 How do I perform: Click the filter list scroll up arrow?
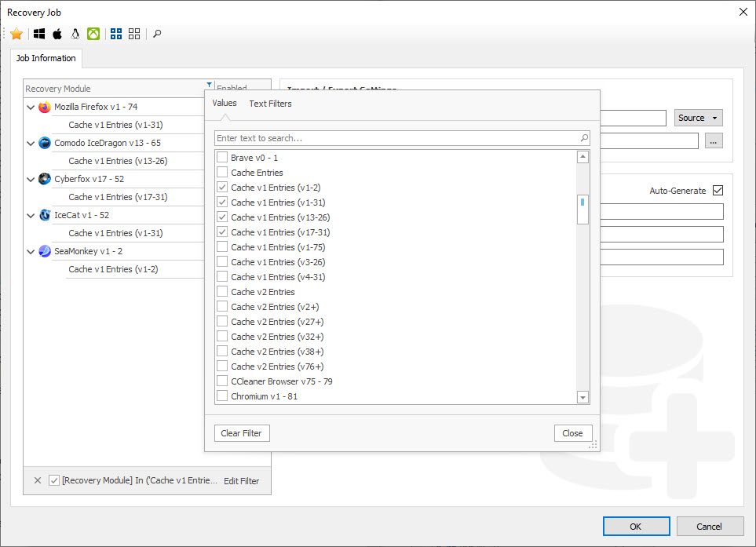point(583,157)
